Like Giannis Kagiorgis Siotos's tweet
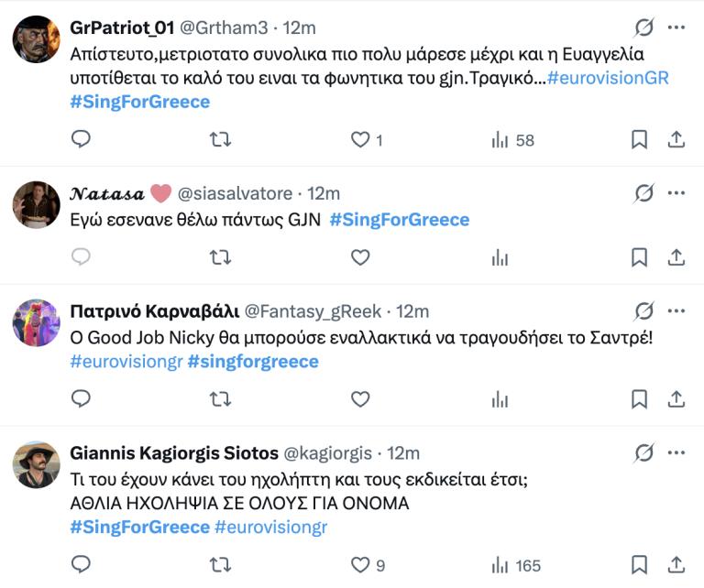Screen dimensions: 704x588 click(360, 565)
